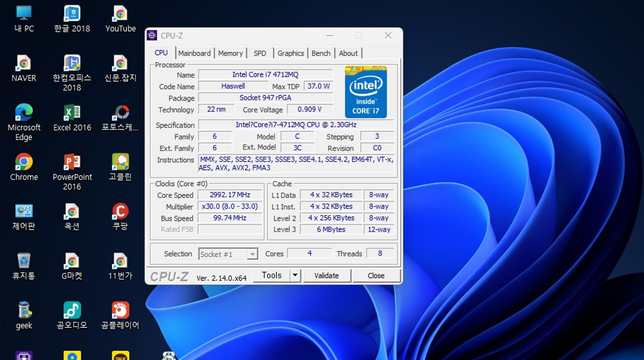Switch to the Memory tab

(x=230, y=53)
